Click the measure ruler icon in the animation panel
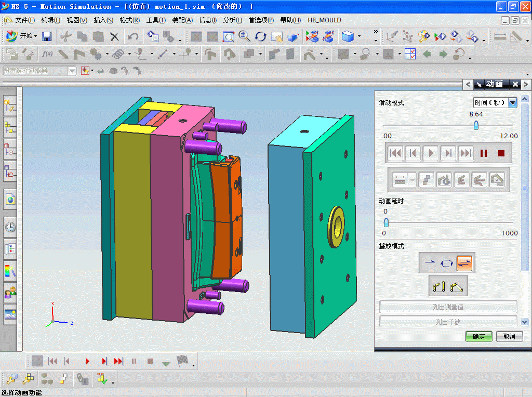 (x=400, y=180)
